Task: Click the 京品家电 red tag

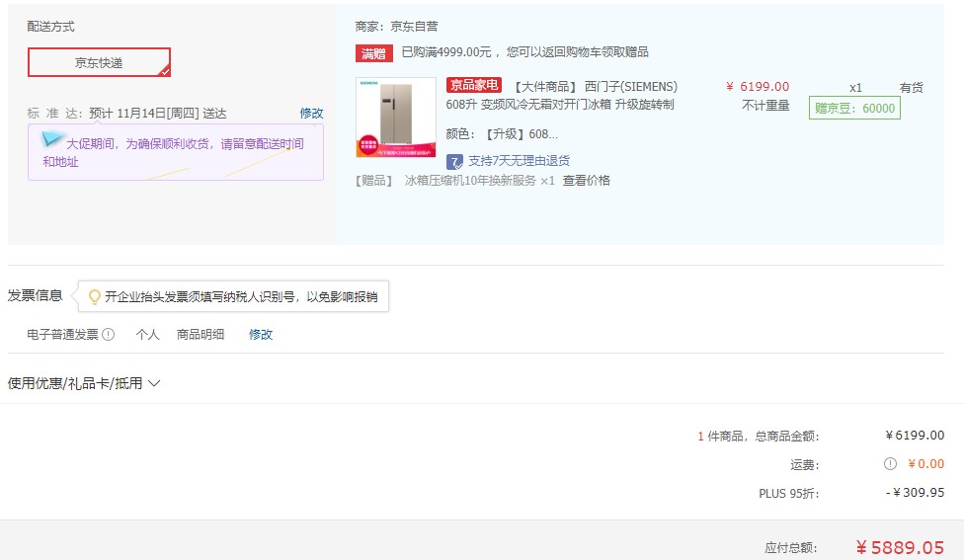Action: pyautogui.click(x=473, y=85)
